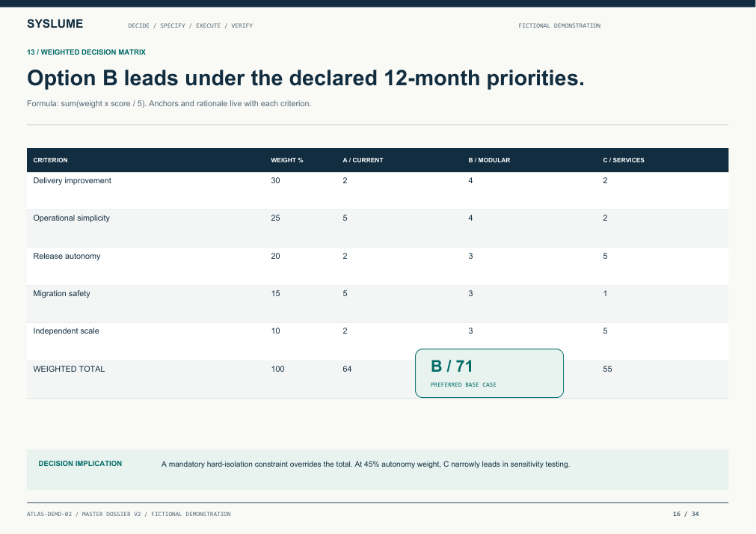Click the page number '16 / 34'
756x534 pixels.
[686, 515]
